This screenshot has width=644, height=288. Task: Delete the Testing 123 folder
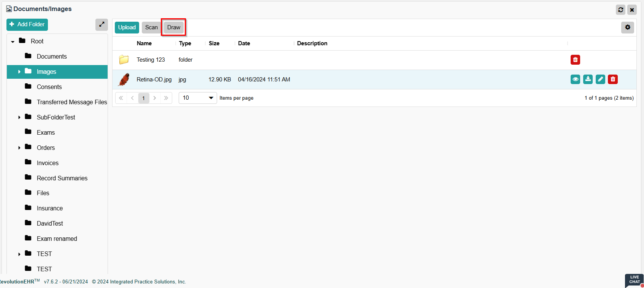tap(575, 60)
